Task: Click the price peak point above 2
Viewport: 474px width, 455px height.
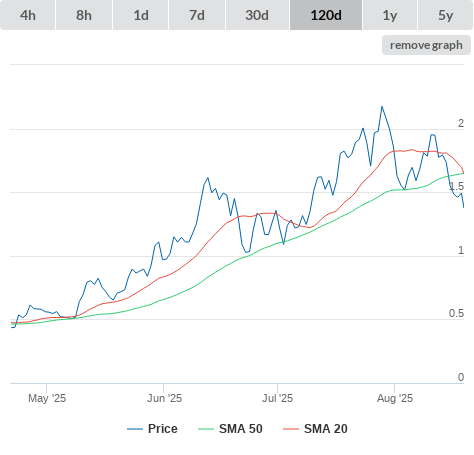Action: (382, 107)
